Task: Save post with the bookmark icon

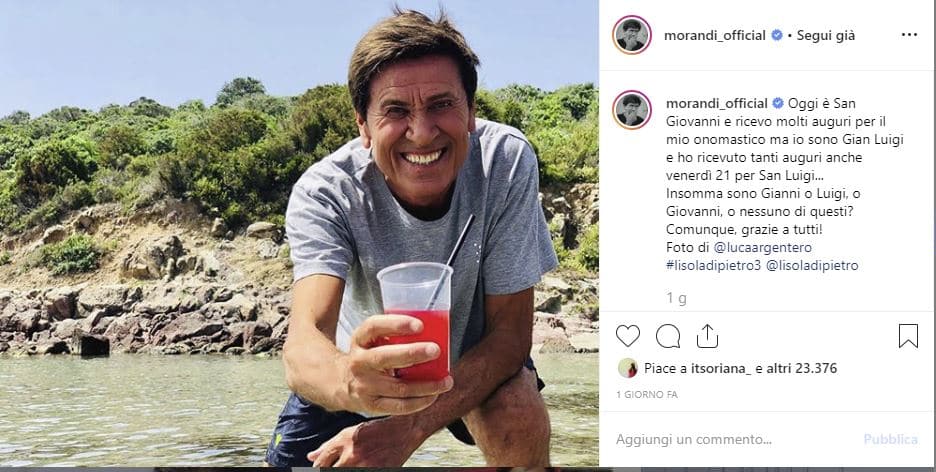Action: point(908,336)
